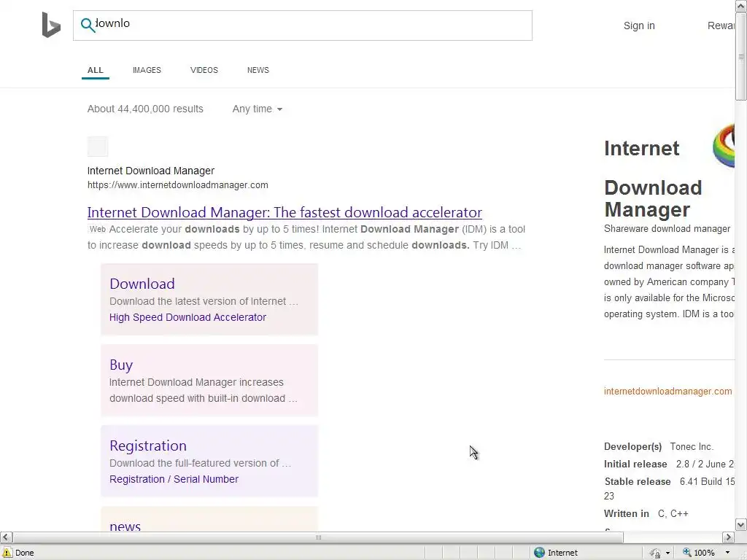Click the Internet Download Manager rainbow logo

[x=724, y=145]
